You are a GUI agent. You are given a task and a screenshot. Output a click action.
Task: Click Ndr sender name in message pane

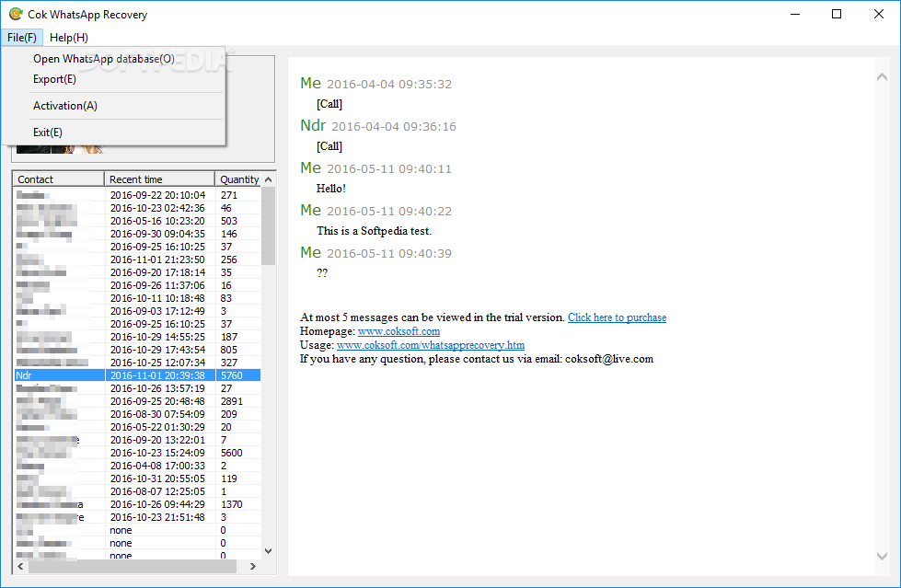click(x=313, y=125)
